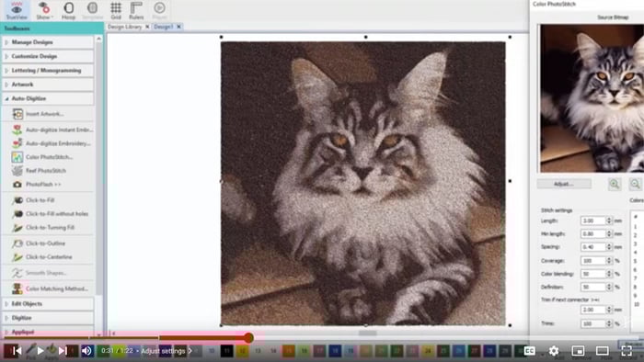Open Color Matching Method settings
This screenshot has width=644, height=362.
tap(50, 288)
